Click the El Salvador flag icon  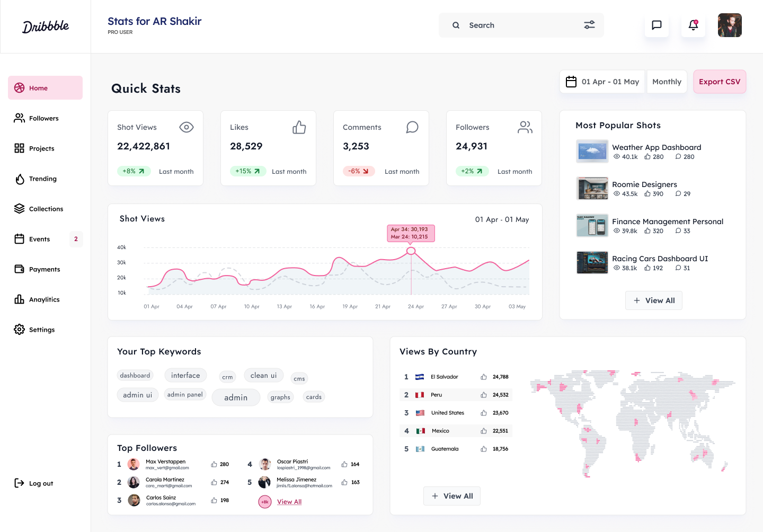point(420,377)
